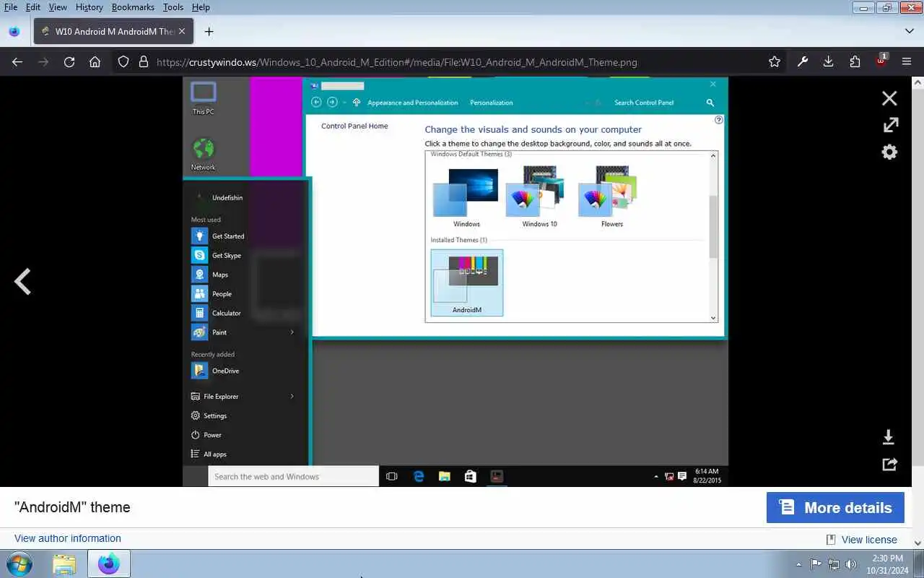
Task: Click the More details button
Action: (x=835, y=508)
